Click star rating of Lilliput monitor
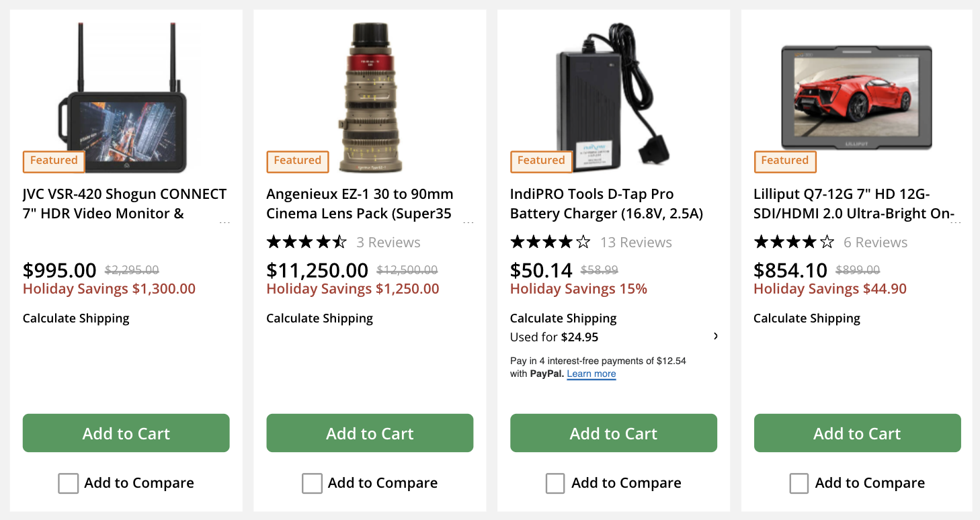Viewport: 980px width, 520px height. (x=794, y=242)
